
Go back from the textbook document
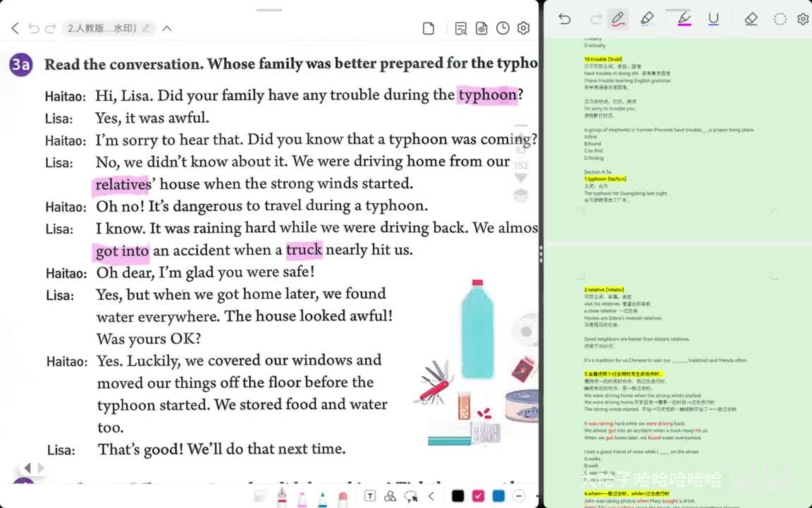point(15,28)
